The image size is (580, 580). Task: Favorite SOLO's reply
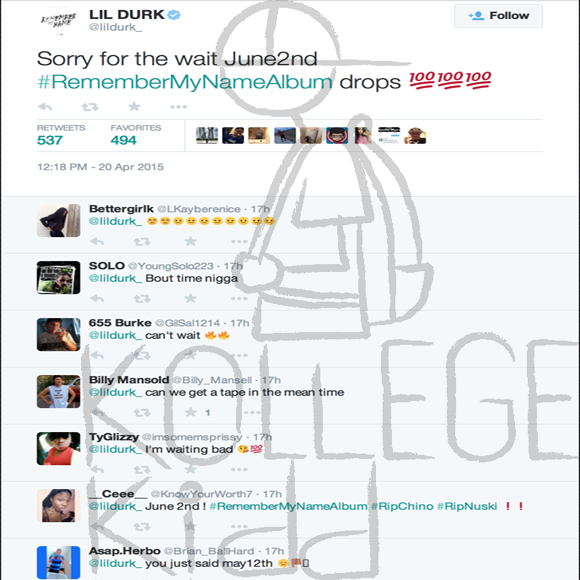click(x=190, y=298)
